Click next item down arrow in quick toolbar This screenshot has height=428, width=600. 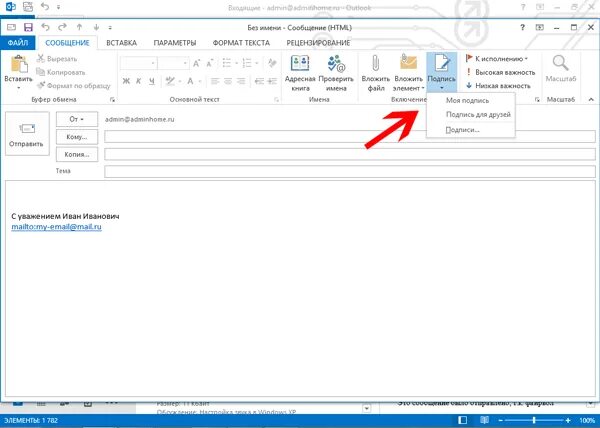[x=96, y=27]
